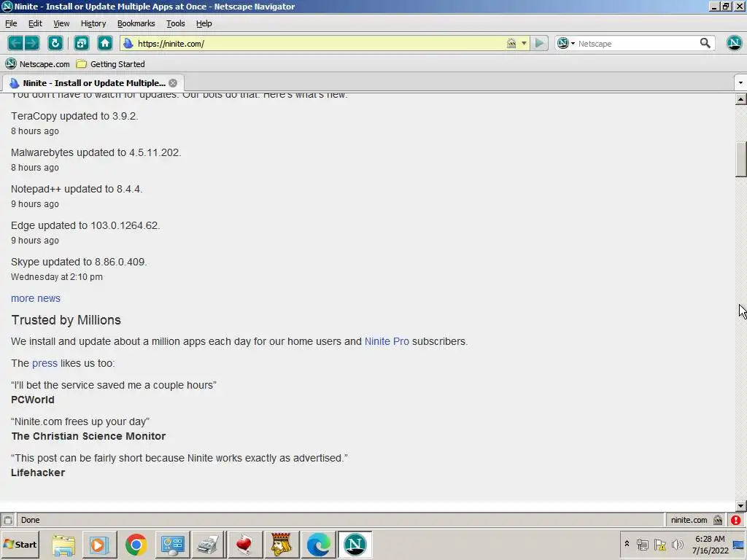Image resolution: width=747 pixels, height=560 pixels.
Task: Open the Ninite Pro link
Action: pyautogui.click(x=387, y=341)
